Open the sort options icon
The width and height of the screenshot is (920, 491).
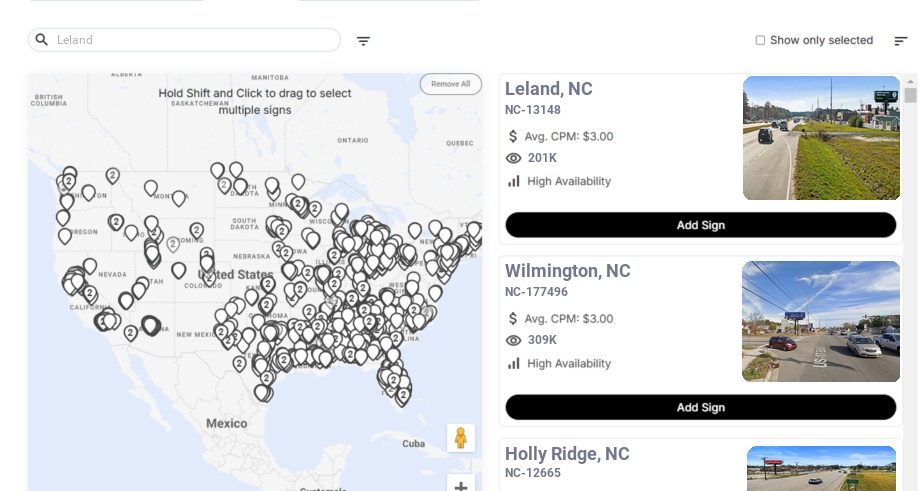coord(900,41)
